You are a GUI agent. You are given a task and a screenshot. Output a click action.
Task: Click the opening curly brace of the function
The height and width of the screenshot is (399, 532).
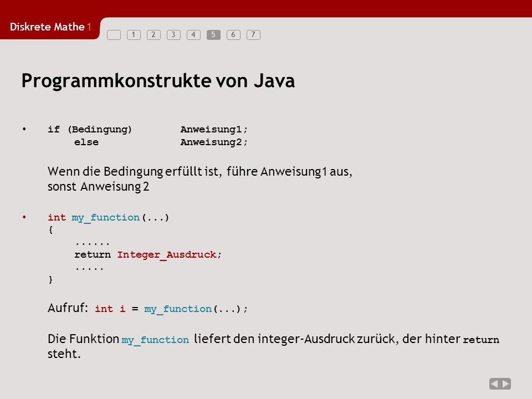(50, 229)
